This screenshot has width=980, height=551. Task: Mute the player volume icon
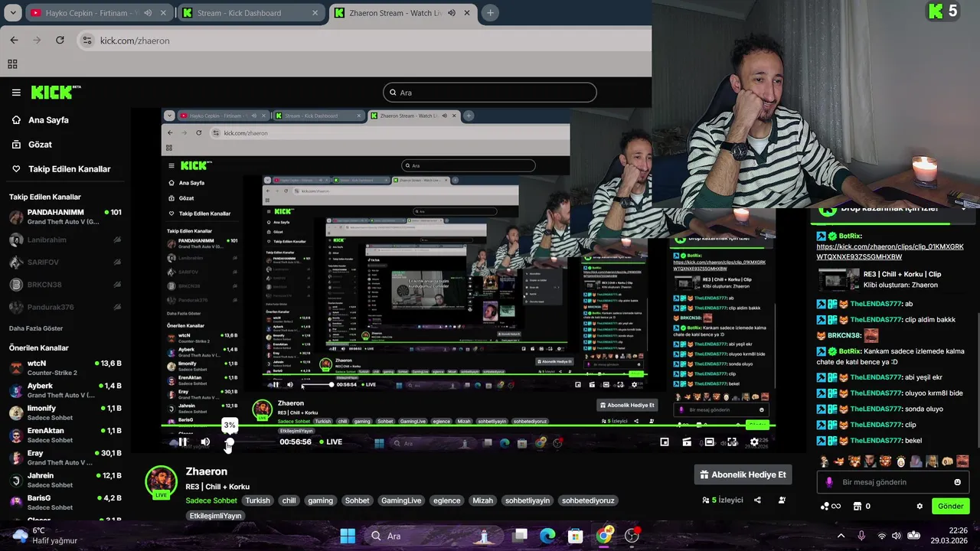205,442
